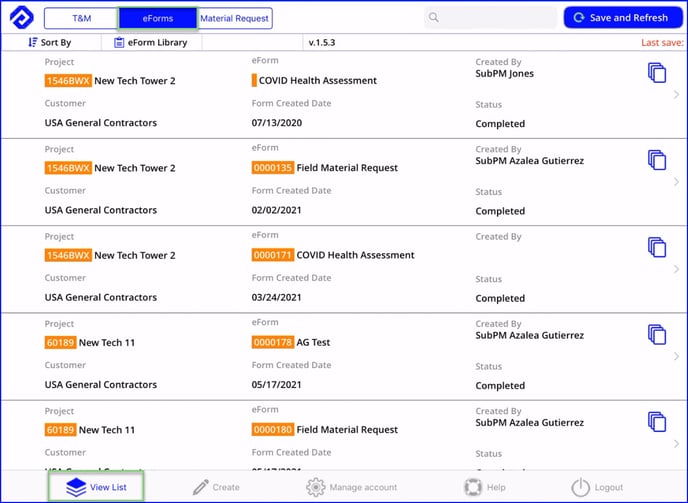Image resolution: width=688 pixels, height=503 pixels.
Task: Click the Last save status text
Action: 663,43
